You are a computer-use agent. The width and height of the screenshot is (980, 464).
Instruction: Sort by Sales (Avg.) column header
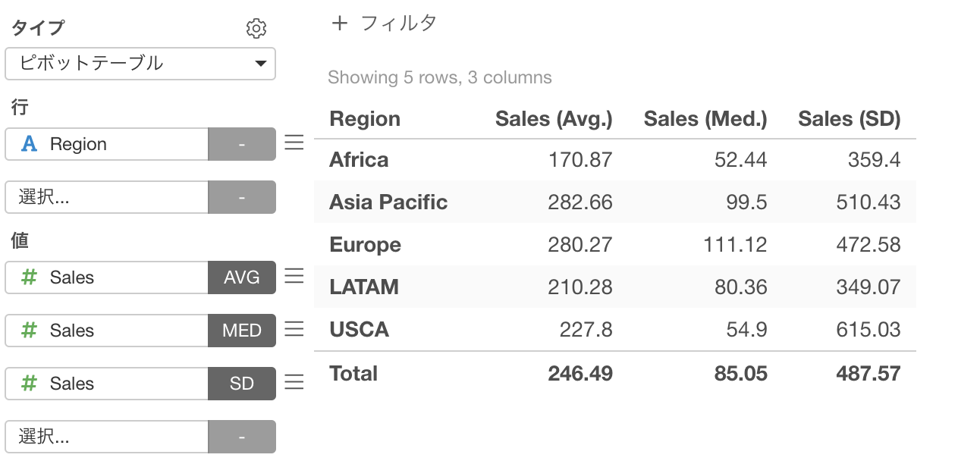click(554, 119)
